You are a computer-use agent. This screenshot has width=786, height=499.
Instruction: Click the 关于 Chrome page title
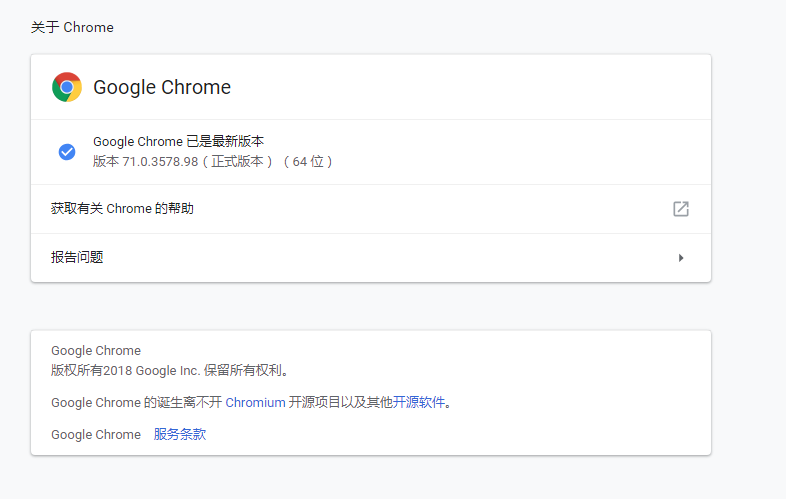click(72, 27)
